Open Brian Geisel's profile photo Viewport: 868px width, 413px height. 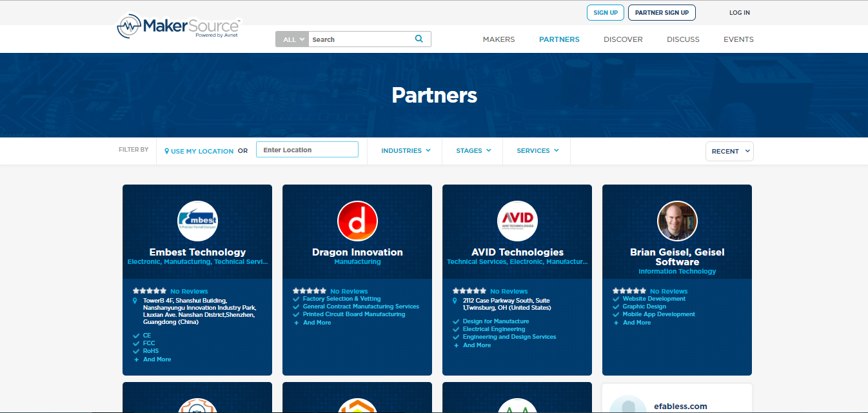(x=677, y=221)
